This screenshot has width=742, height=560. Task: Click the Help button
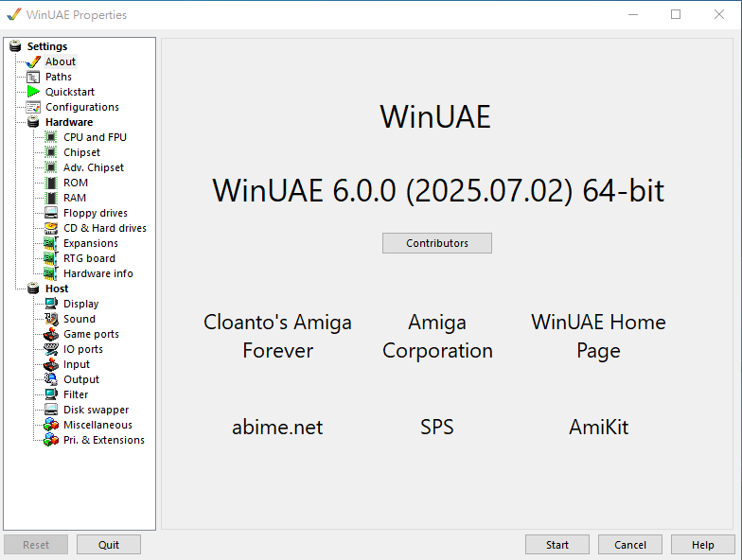click(x=702, y=545)
